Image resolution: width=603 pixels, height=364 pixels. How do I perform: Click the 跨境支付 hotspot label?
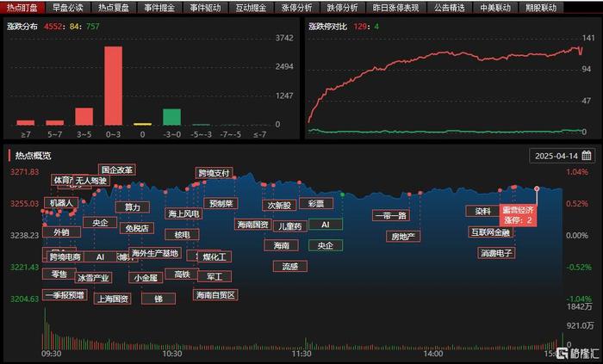pyautogui.click(x=214, y=173)
